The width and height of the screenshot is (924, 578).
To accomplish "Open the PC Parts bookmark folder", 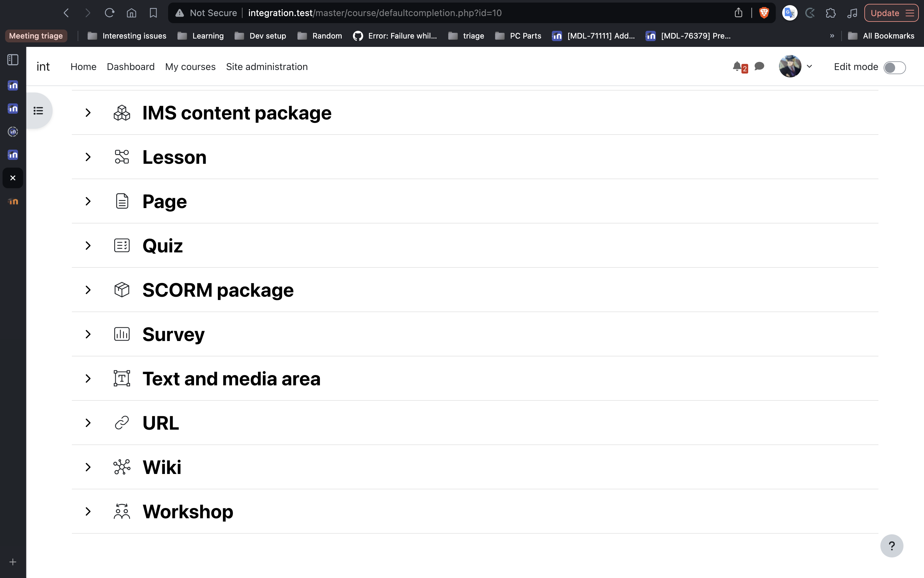I will (x=518, y=36).
